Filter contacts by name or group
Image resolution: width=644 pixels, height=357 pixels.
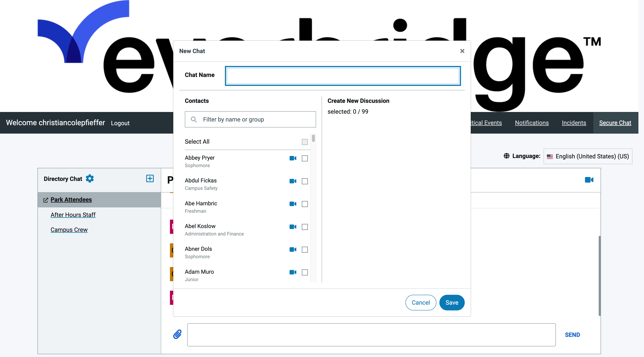[x=250, y=119]
